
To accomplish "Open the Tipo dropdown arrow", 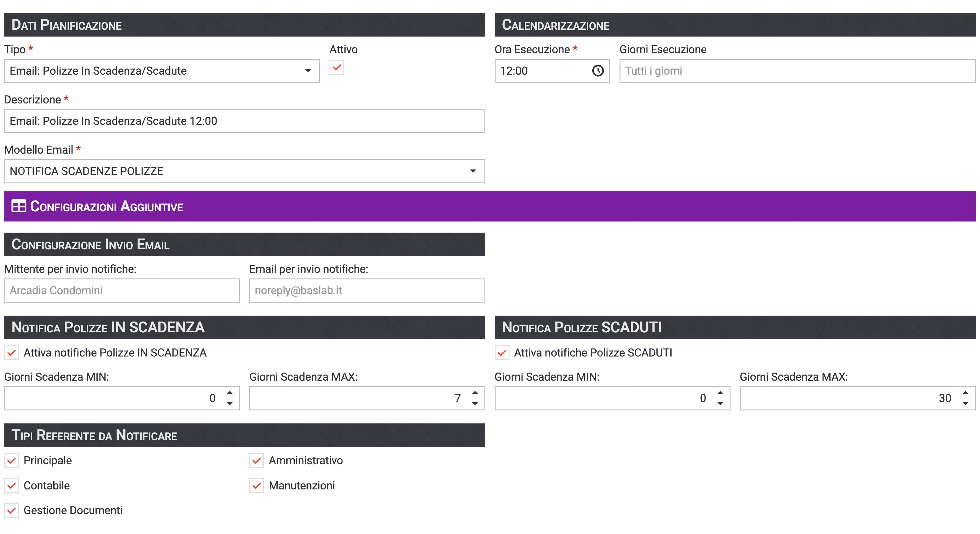I will (x=308, y=71).
